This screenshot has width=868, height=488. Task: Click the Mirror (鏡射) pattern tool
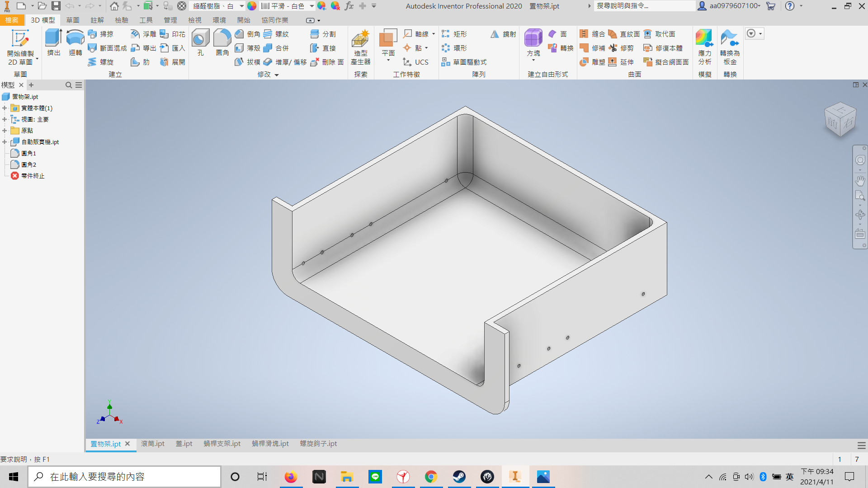pos(503,34)
